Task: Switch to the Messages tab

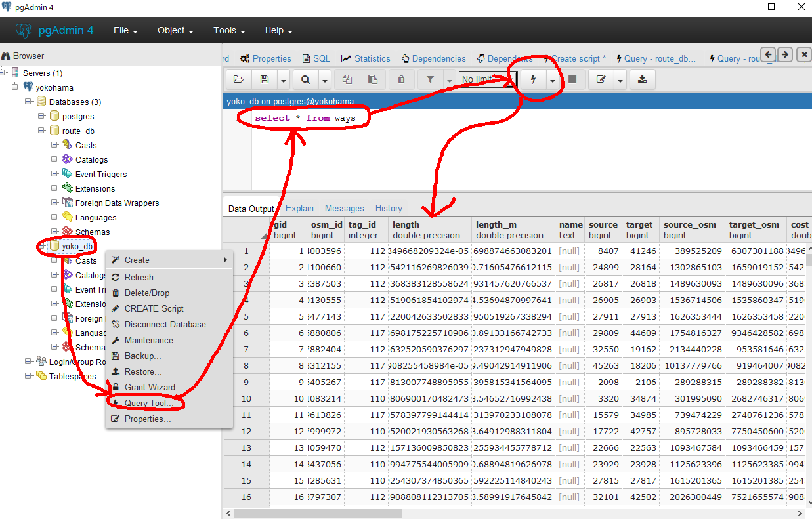Action: (344, 208)
